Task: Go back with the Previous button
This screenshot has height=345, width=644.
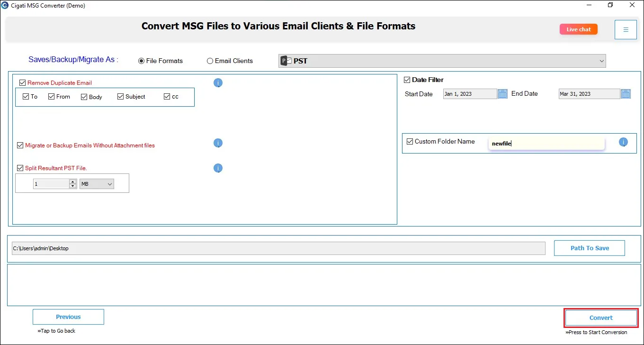Action: pyautogui.click(x=68, y=317)
